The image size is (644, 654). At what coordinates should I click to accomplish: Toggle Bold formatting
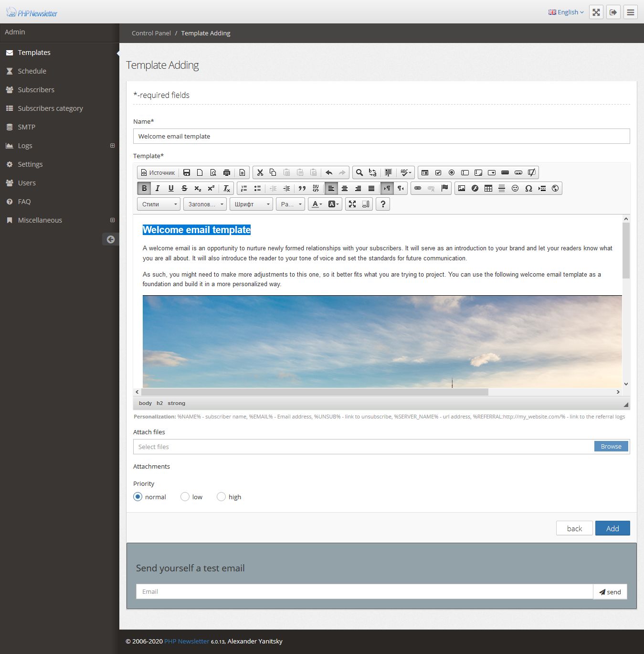[144, 188]
